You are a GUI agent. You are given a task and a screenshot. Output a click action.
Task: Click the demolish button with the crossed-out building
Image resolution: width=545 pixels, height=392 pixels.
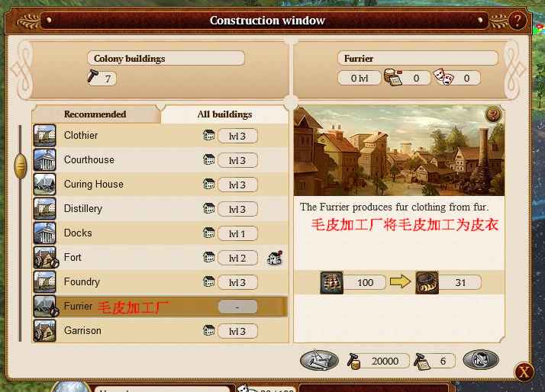(481, 360)
